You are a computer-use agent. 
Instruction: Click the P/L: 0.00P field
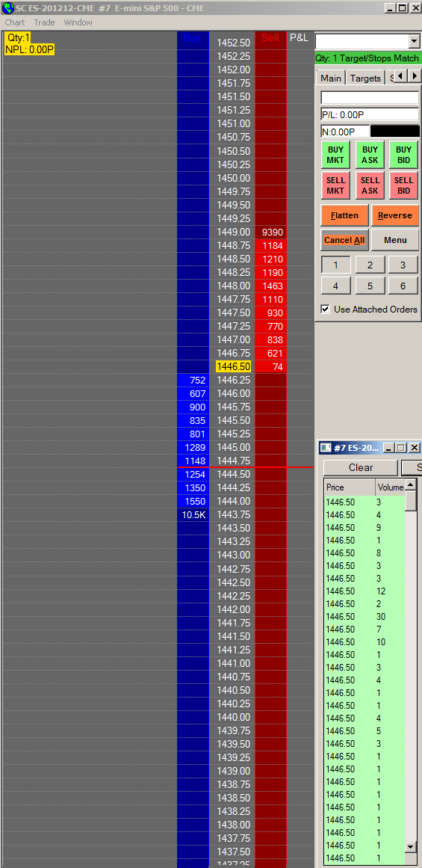pos(370,114)
